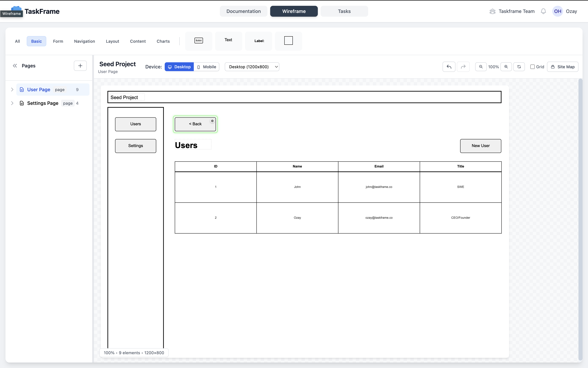Zoom out with the magnifier minus icon
The width and height of the screenshot is (588, 368).
click(481, 67)
